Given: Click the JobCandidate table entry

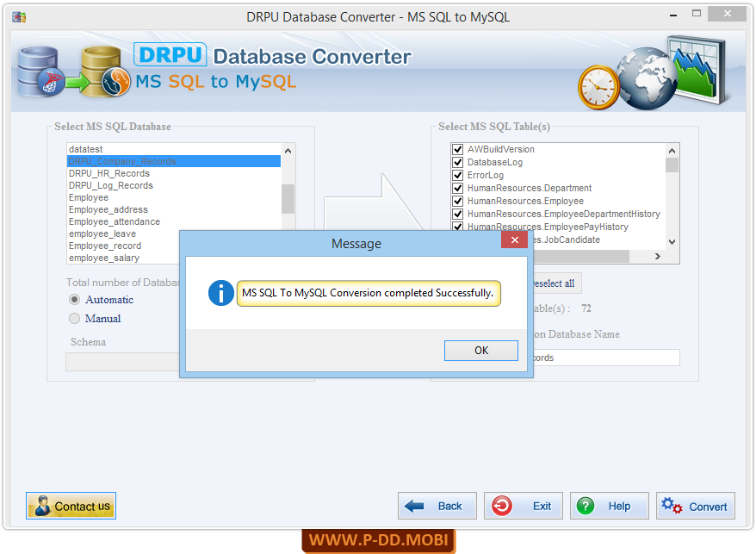Looking at the screenshot, I should point(567,240).
